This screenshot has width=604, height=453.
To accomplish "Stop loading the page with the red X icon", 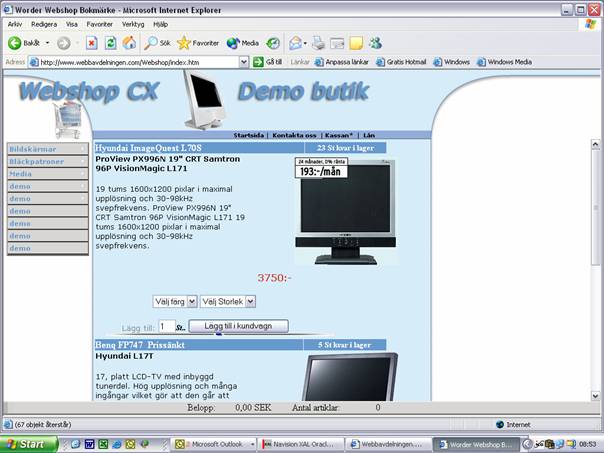I will (91, 43).
